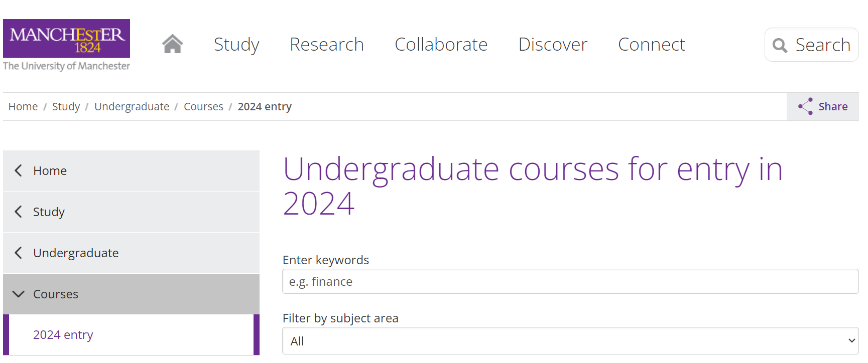Click the Courses breadcrumb link
The height and width of the screenshot is (363, 868).
click(203, 107)
